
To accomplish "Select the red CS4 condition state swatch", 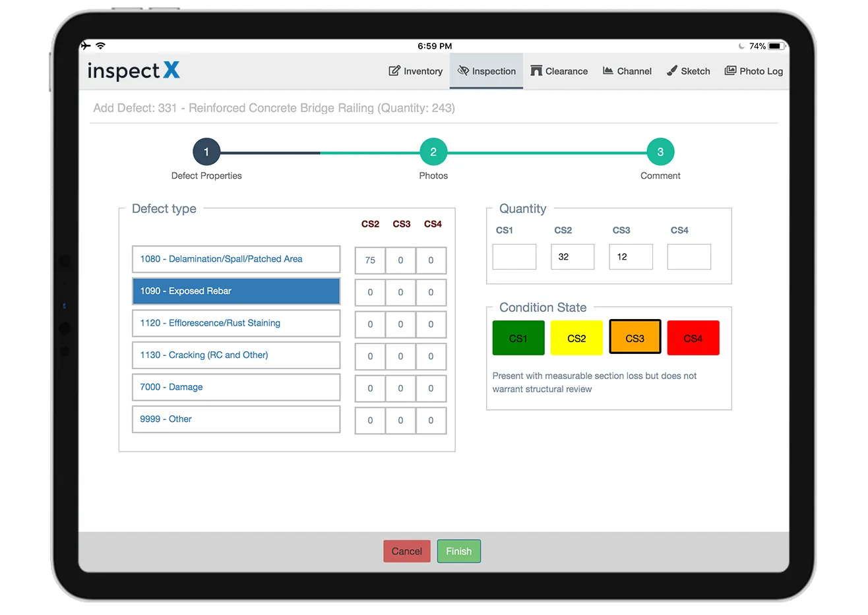I will [x=693, y=337].
